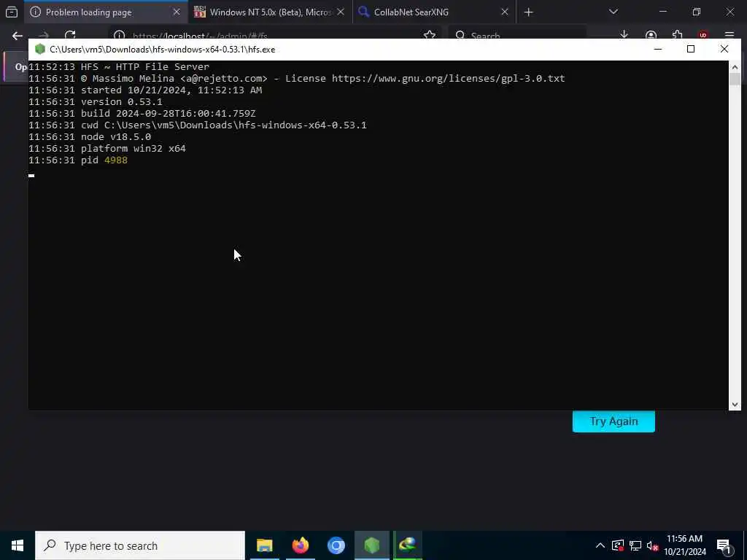Viewport: 747px width, 560px height.
Task: Click the 'platform win32 x64' line
Action: pyautogui.click(x=133, y=149)
